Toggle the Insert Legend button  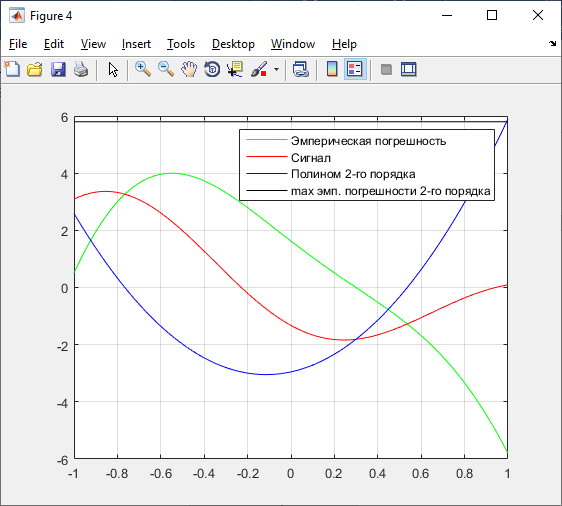coord(355,69)
